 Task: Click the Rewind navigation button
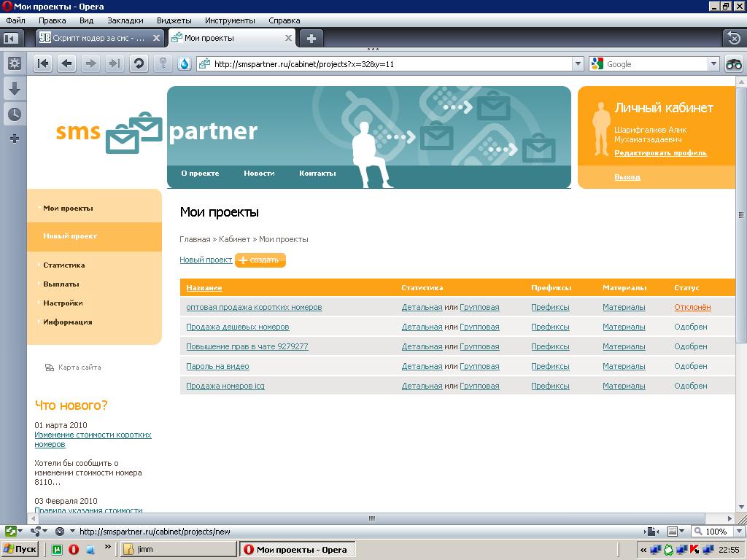43,63
